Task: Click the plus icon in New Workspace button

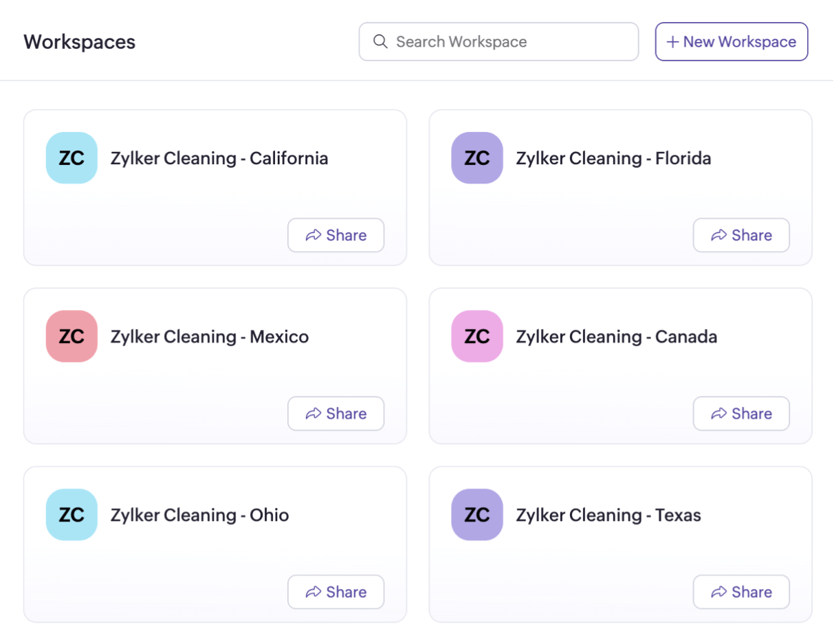Action: tap(672, 42)
